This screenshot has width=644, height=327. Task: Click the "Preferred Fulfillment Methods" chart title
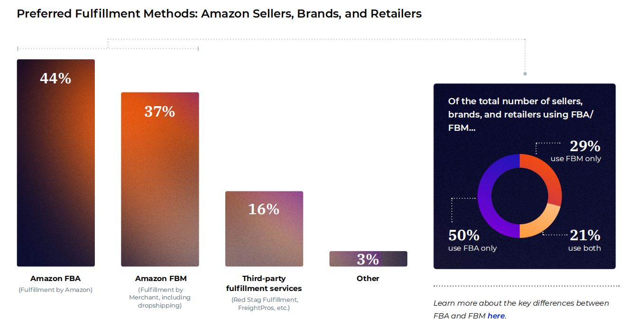pyautogui.click(x=219, y=14)
